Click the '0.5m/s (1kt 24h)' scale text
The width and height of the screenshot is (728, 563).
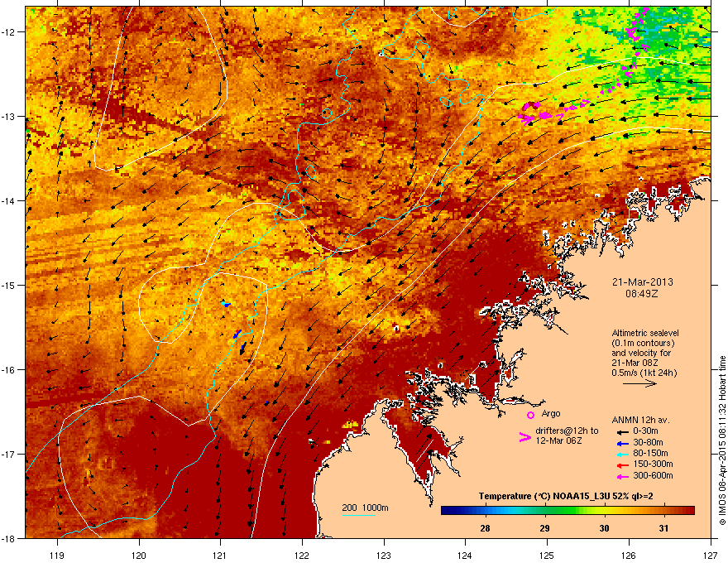[644, 373]
